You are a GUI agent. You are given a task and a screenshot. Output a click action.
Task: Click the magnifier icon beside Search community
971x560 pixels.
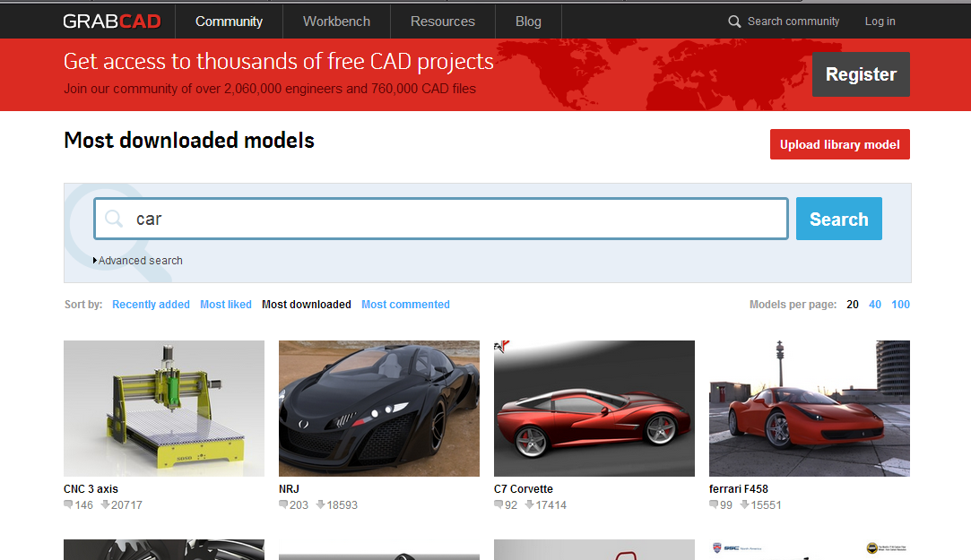coord(734,22)
